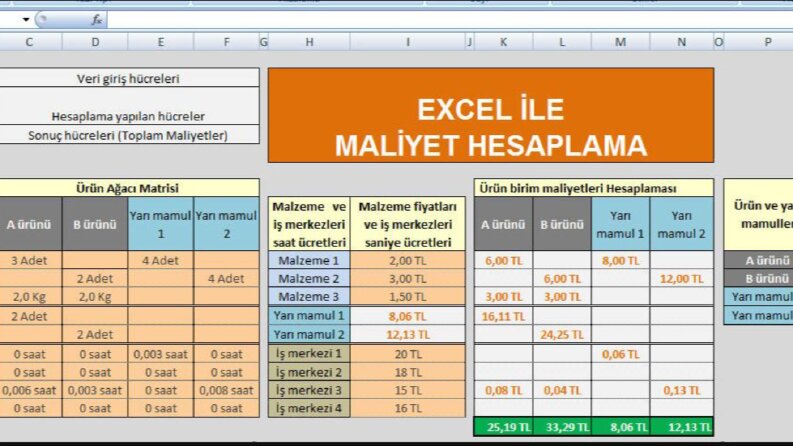This screenshot has height=446, width=793.
Task: Click 'B ürünü' header in column D
Action: (x=95, y=224)
